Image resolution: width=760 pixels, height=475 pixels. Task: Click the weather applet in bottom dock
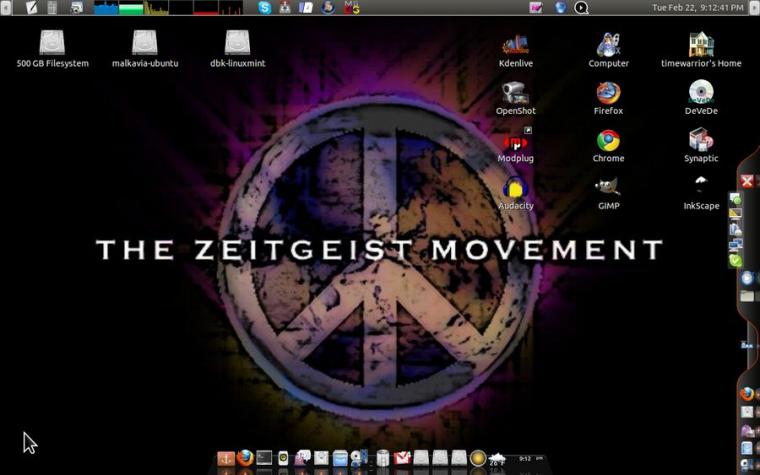pyautogui.click(x=497, y=459)
